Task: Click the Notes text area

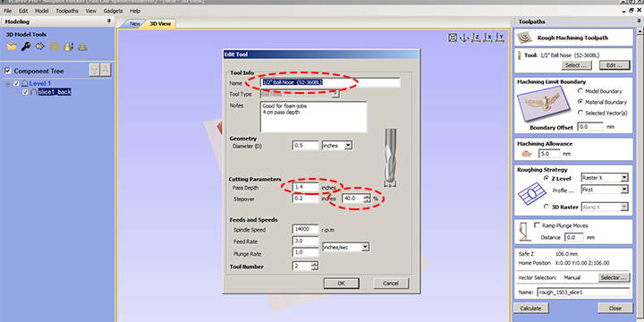Action: (x=313, y=116)
